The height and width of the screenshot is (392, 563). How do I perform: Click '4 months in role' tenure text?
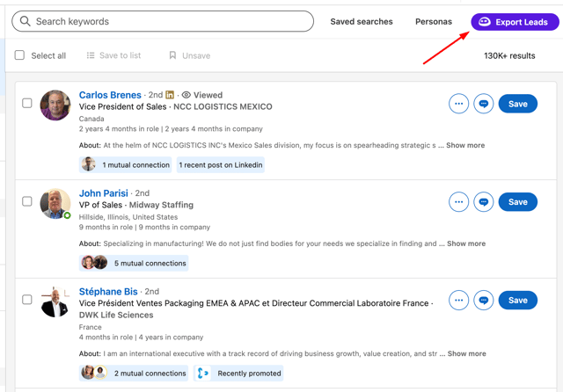(106, 338)
